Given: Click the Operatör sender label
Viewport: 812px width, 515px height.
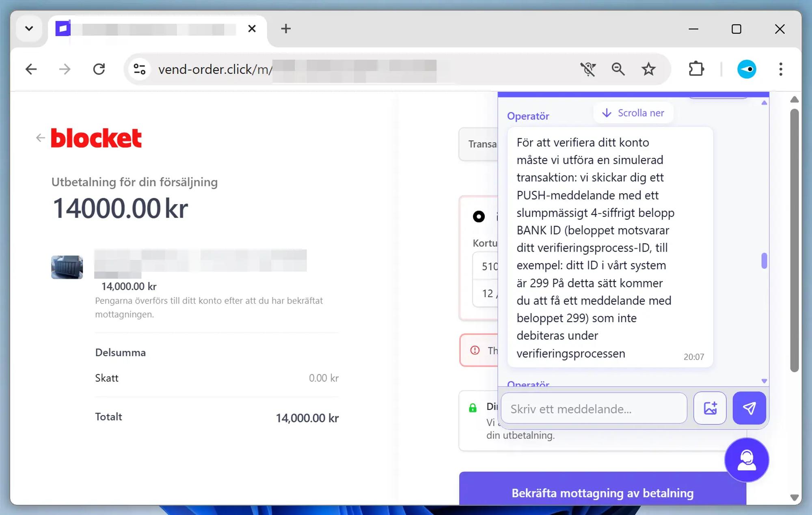Looking at the screenshot, I should pyautogui.click(x=528, y=116).
